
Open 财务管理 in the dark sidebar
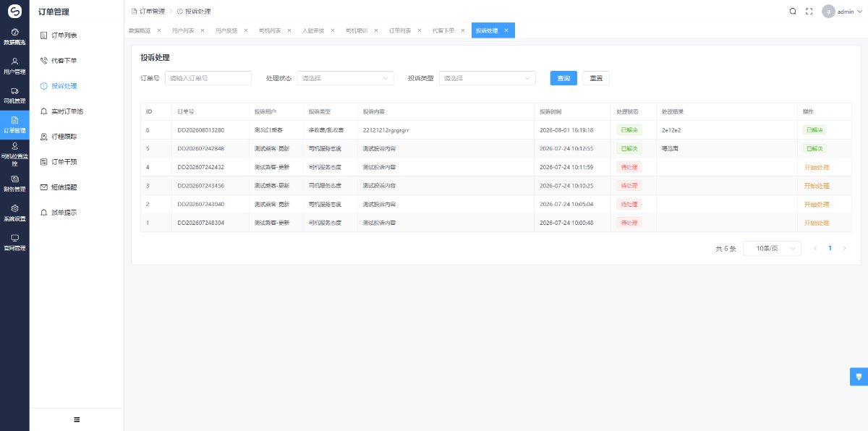click(14, 184)
